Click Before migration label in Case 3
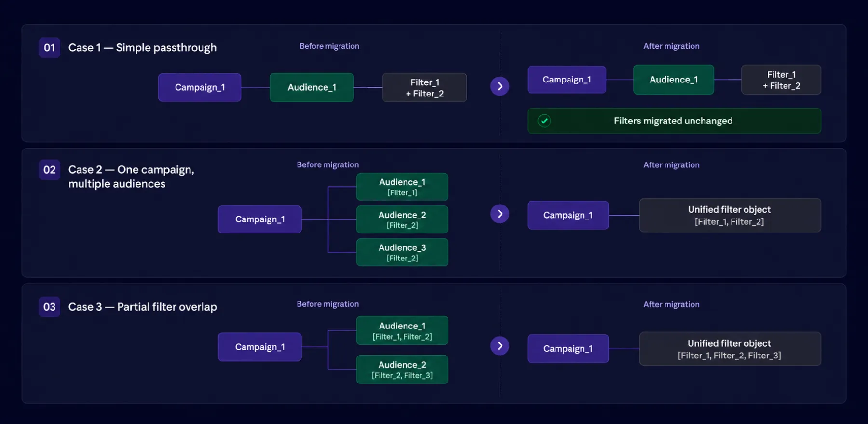 [328, 304]
